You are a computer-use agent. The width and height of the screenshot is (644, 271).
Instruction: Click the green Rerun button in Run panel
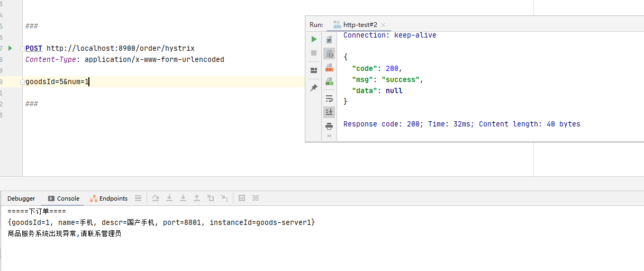point(314,39)
